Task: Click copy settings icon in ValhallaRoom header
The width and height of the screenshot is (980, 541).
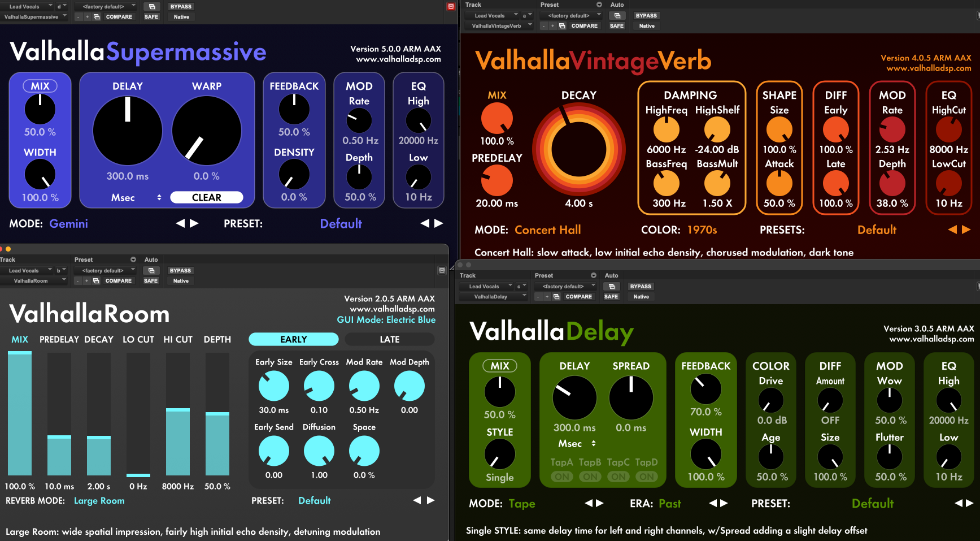Action: (96, 281)
